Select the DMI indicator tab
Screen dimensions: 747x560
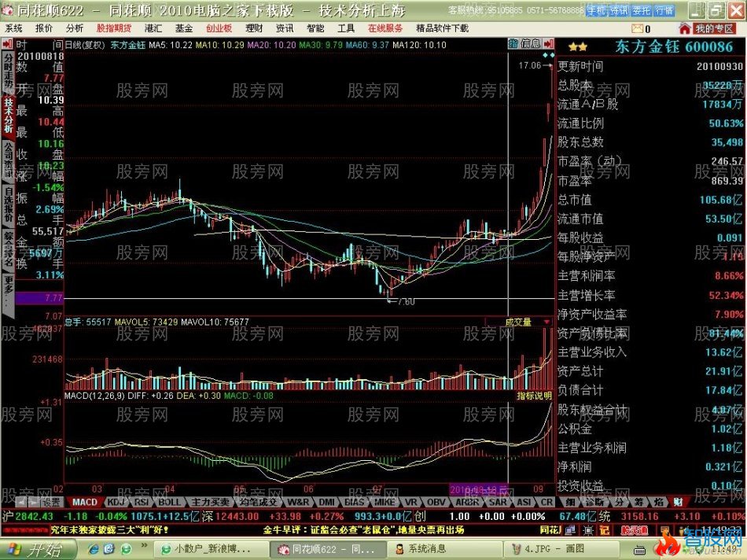click(327, 502)
